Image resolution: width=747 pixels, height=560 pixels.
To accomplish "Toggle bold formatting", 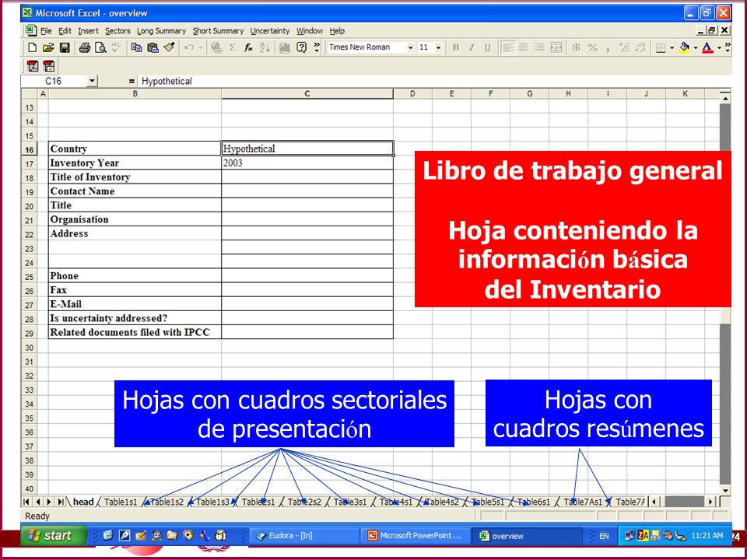I will click(456, 47).
